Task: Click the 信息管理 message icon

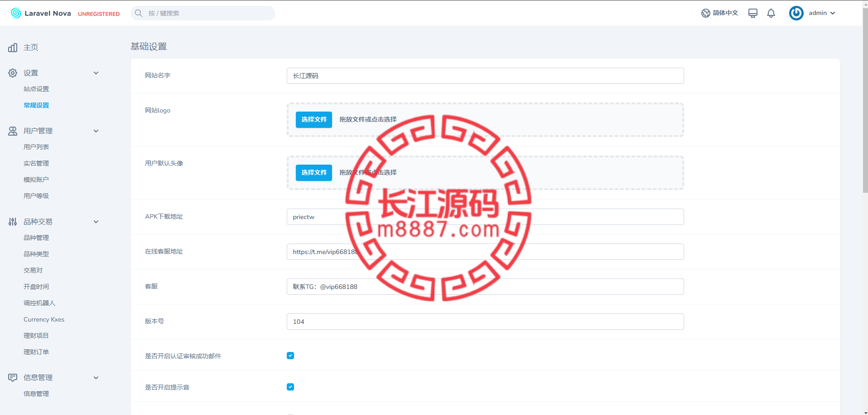Action: 13,378
